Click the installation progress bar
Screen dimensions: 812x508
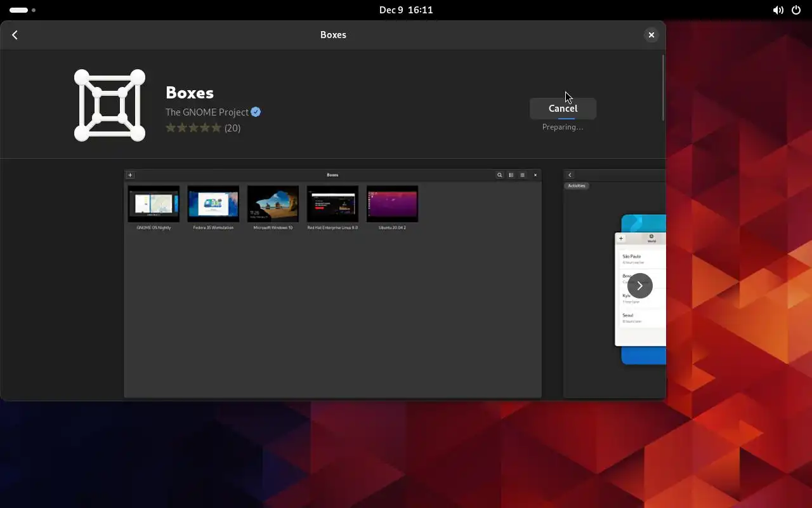[566, 119]
